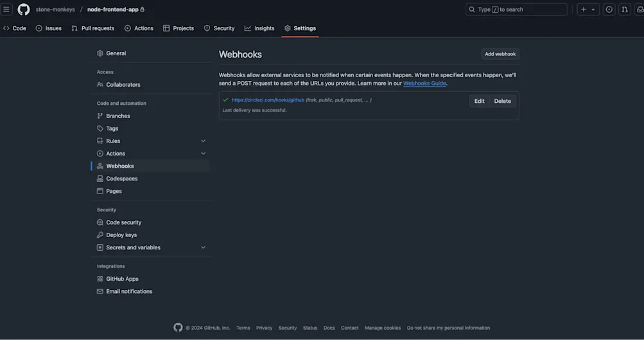Open the Status footer link
The image size is (644, 340).
(310, 328)
